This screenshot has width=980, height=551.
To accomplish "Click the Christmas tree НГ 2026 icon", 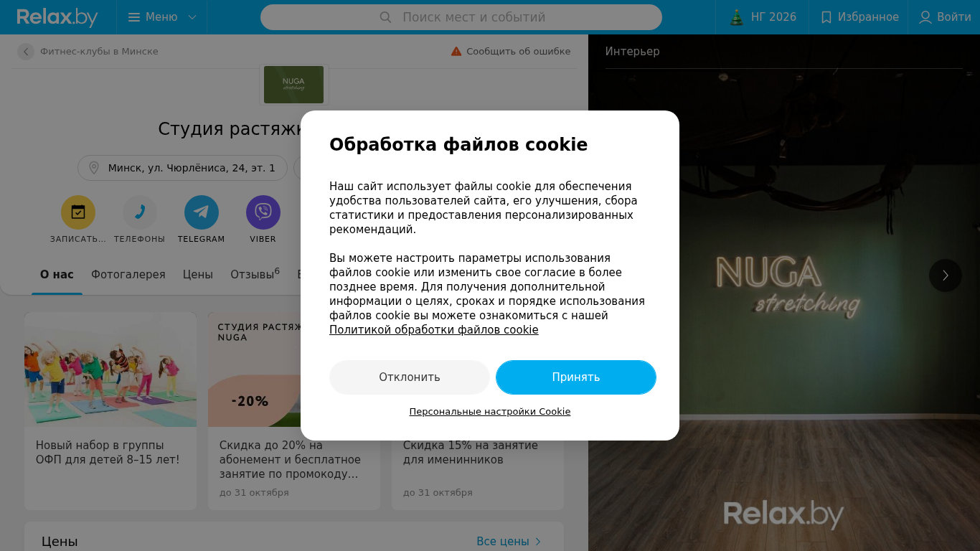I will [x=737, y=17].
